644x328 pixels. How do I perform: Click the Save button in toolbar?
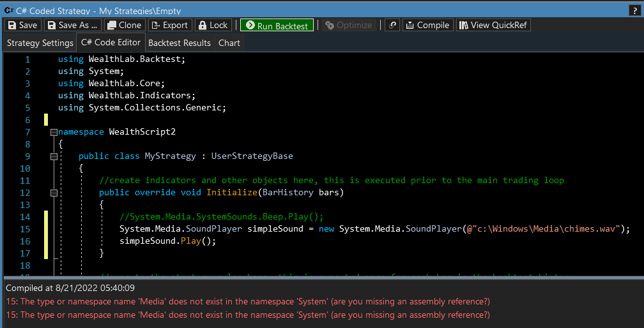[x=22, y=25]
